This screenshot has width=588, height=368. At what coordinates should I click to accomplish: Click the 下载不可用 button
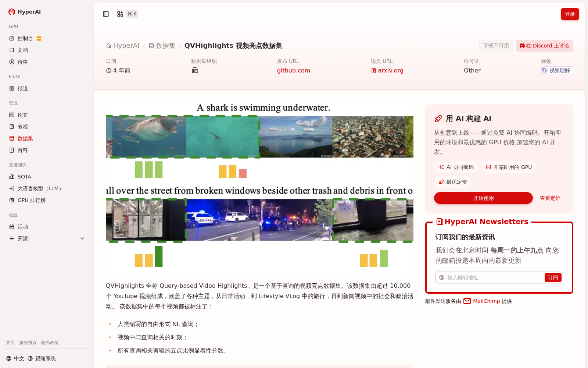click(496, 46)
